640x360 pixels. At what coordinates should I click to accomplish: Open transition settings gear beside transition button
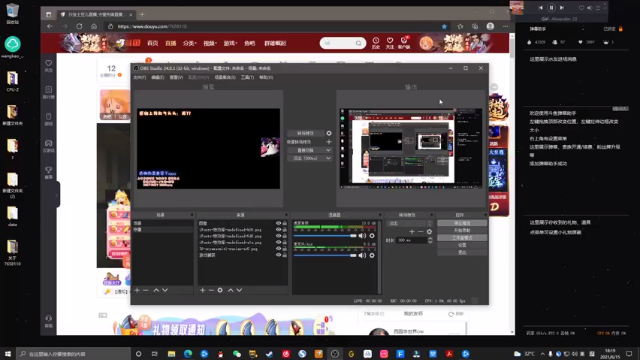329,133
